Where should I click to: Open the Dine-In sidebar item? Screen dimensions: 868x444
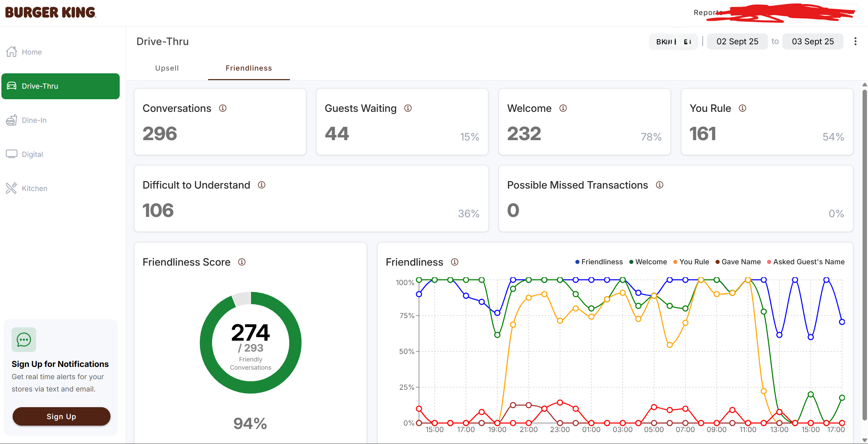60,120
